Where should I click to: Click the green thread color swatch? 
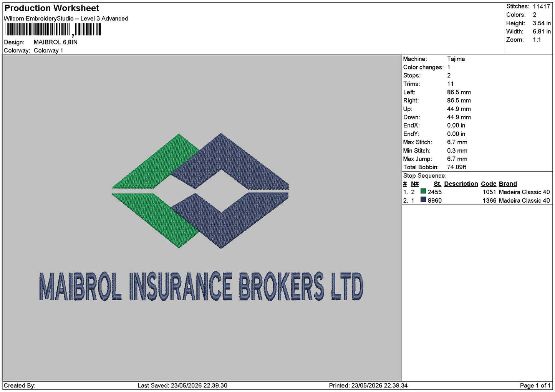423,191
